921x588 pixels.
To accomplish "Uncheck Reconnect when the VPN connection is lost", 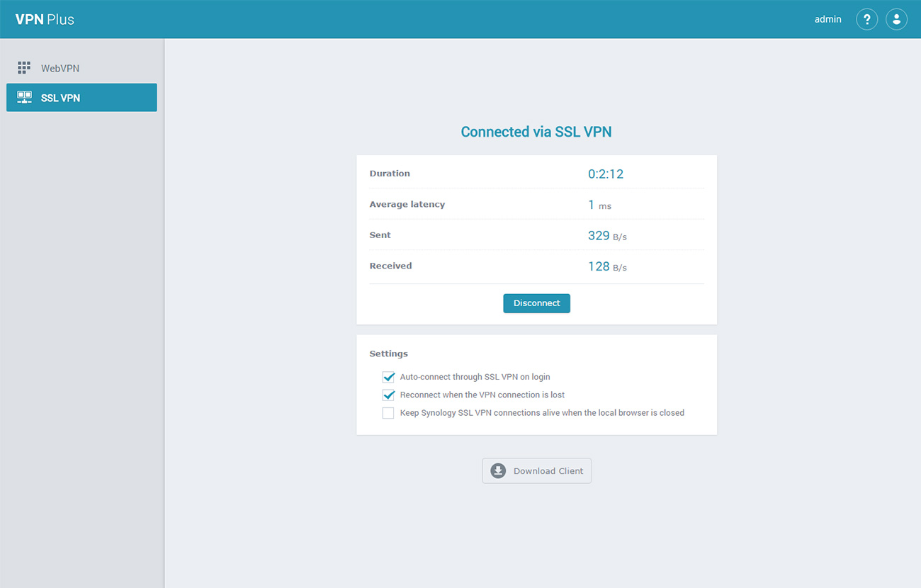I will pos(388,395).
